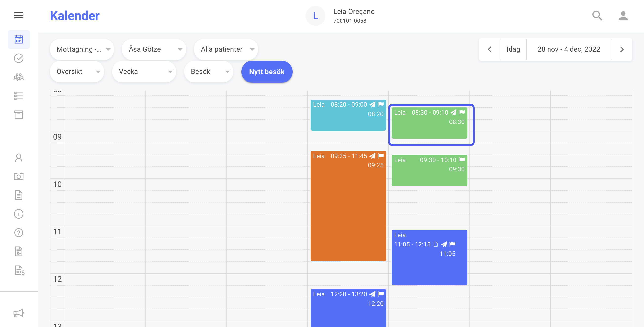Jump to Idag
Viewport: 644px width, 327px height.
click(x=513, y=49)
